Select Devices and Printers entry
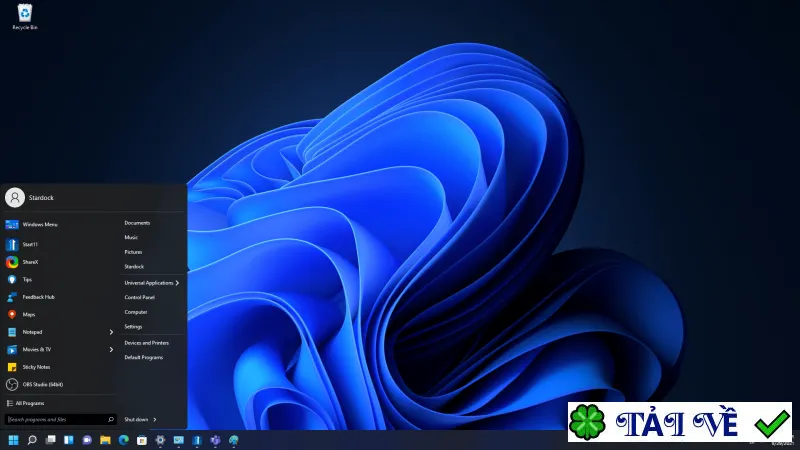This screenshot has width=800, height=450. [x=146, y=343]
